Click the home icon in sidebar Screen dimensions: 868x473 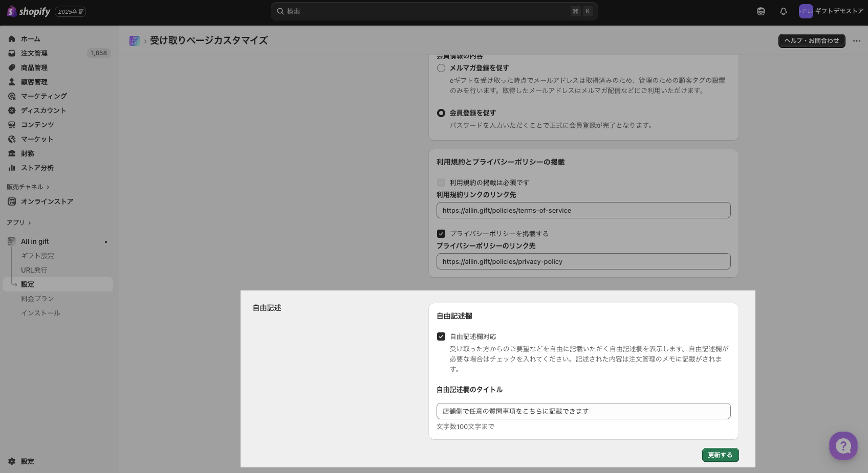12,39
